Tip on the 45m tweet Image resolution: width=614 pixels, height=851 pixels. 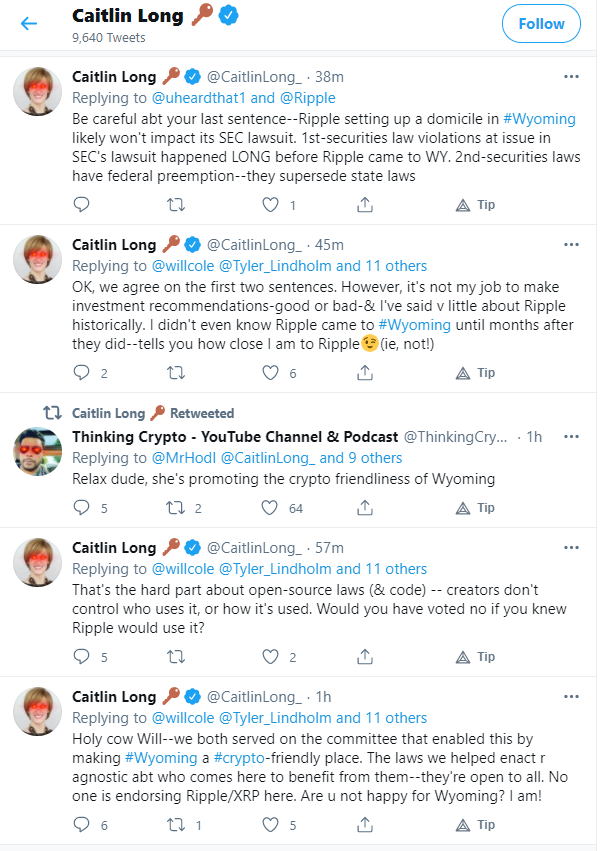click(475, 373)
